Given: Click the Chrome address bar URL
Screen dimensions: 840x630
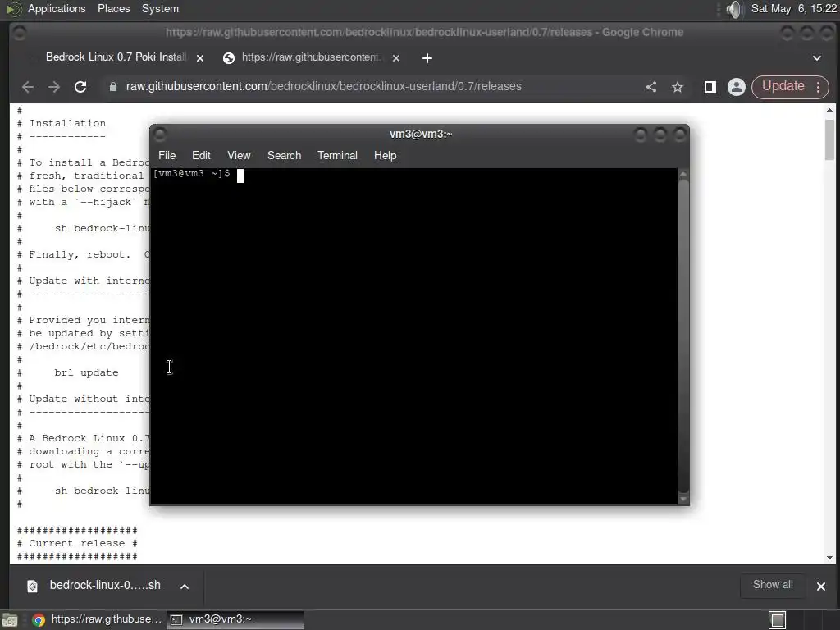Looking at the screenshot, I should [323, 86].
